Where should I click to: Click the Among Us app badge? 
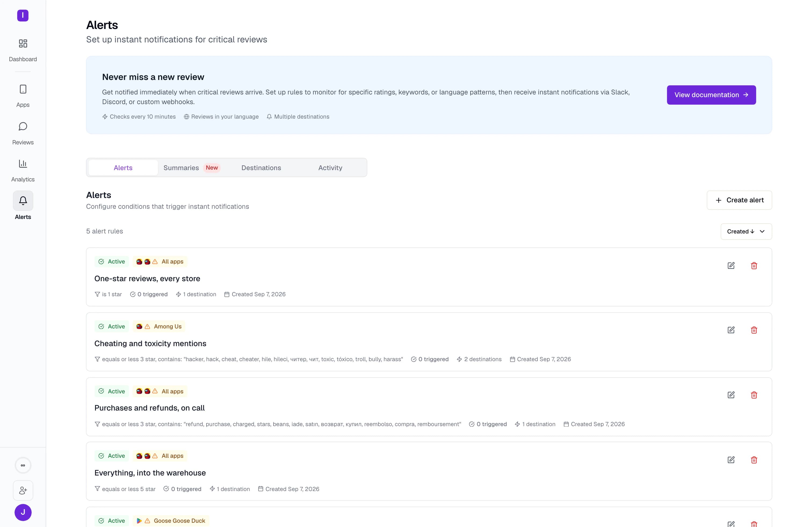point(159,327)
